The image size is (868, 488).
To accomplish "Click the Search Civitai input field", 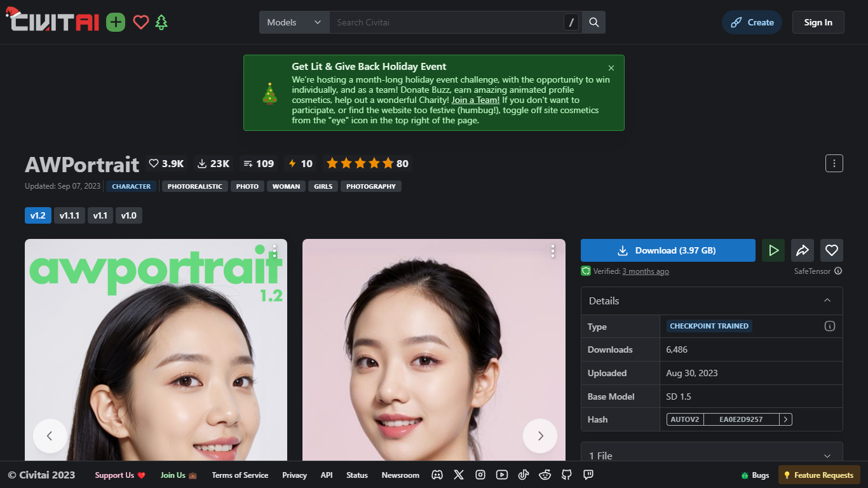I will (445, 22).
